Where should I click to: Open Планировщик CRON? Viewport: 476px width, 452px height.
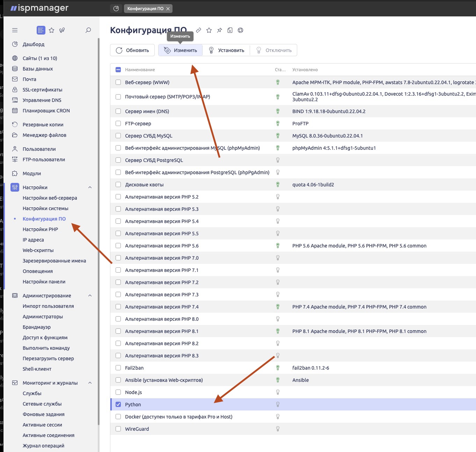coord(46,111)
